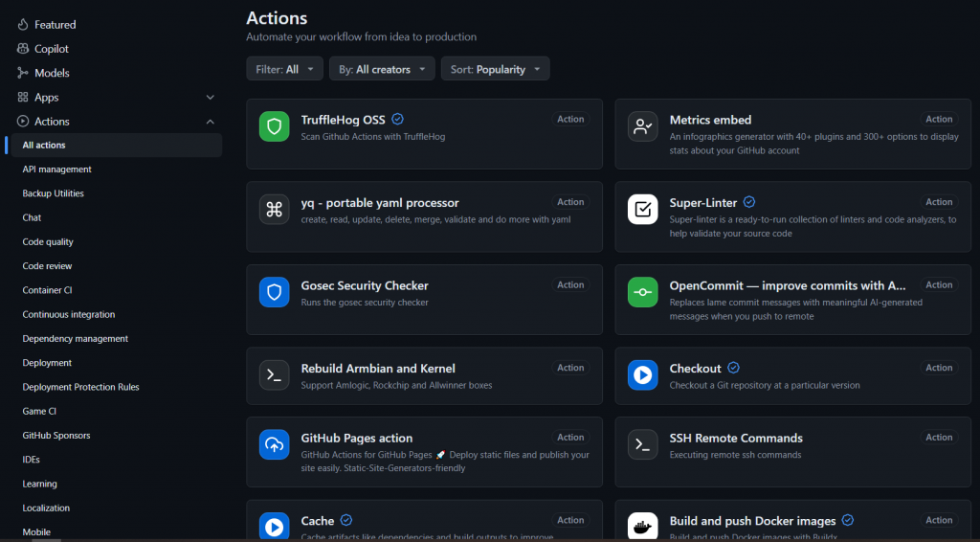Click the Super-Linter checkbox logo icon
Viewport: 980px width, 542px height.
point(642,210)
